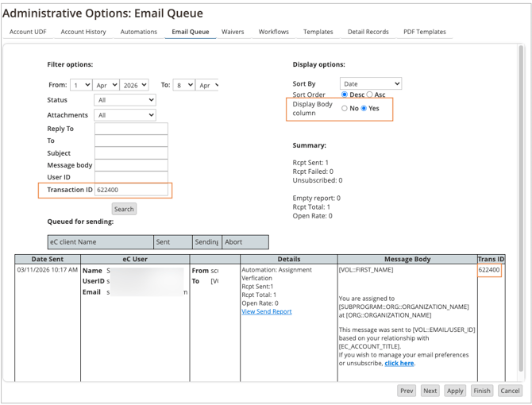Viewport: 532px width, 405px height.
Task: Switch to the Account UDF tab
Action: coord(28,32)
